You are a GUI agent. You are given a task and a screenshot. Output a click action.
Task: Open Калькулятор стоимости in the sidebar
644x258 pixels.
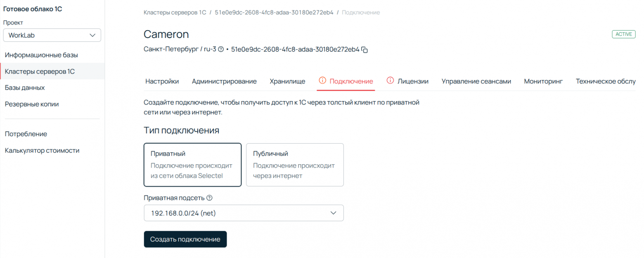(42, 150)
